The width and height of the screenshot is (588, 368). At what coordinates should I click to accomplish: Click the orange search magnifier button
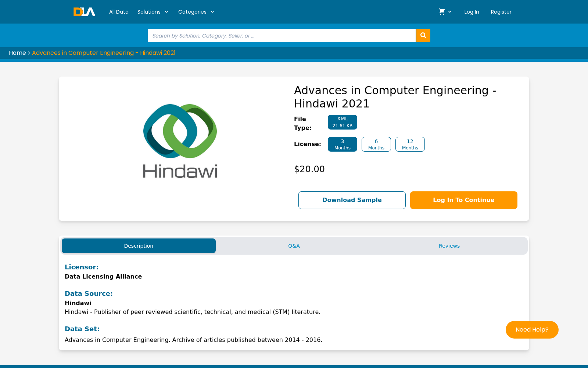coord(423,35)
